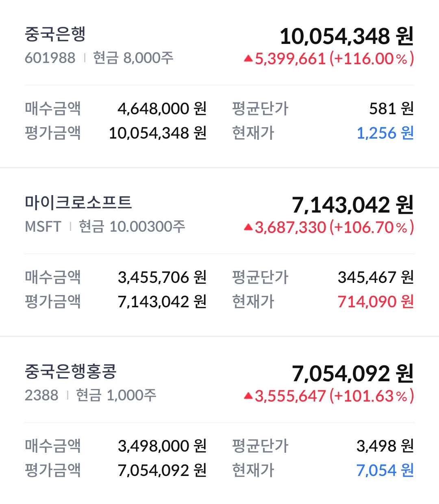Viewport: 439px width, 504px height.
Task: Tap the +106.70% return percentage
Action: click(372, 227)
